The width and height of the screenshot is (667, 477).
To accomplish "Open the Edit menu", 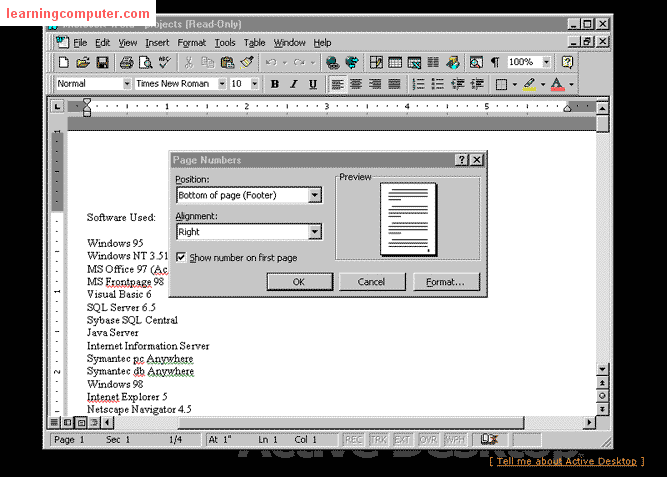I will click(x=102, y=43).
